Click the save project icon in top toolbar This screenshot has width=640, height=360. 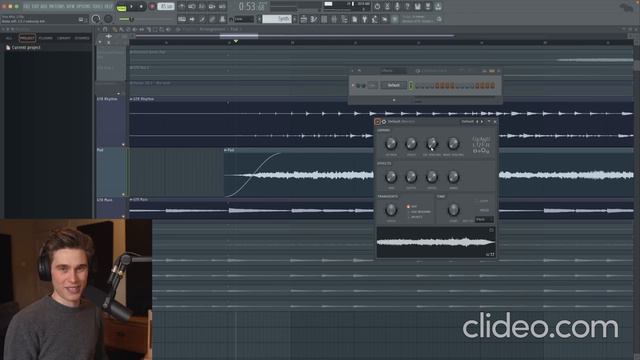coord(417,7)
